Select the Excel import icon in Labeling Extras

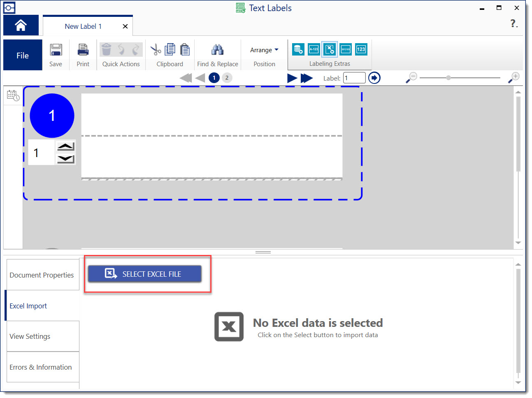(330, 49)
